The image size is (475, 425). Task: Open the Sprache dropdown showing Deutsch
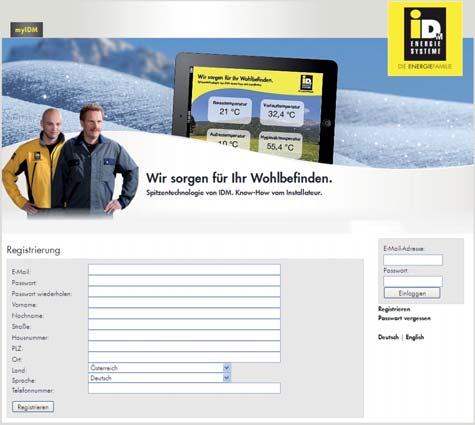click(x=160, y=378)
